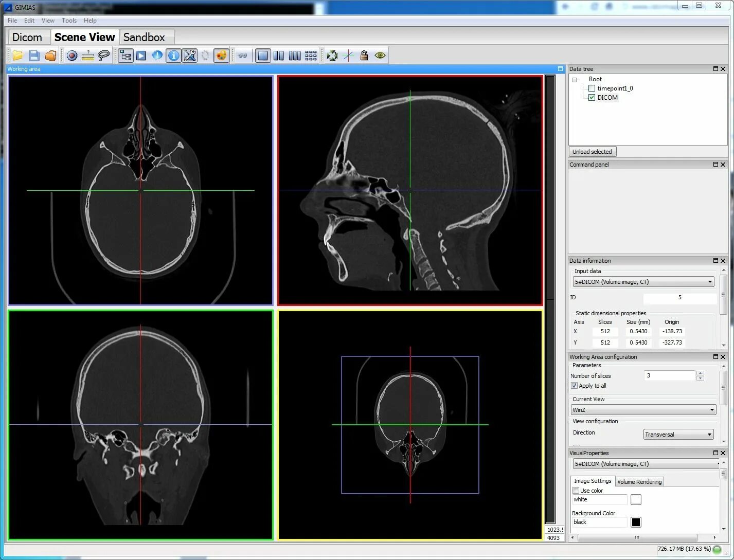Screen dimensions: 734x560
Task: Open the Volume Rendering tab
Action: pyautogui.click(x=639, y=482)
